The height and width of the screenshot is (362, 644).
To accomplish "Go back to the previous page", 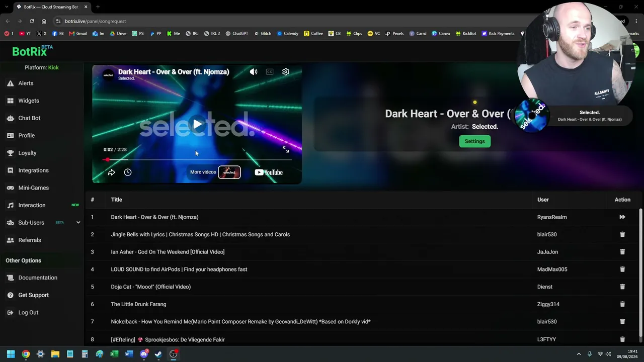I will click(x=8, y=21).
